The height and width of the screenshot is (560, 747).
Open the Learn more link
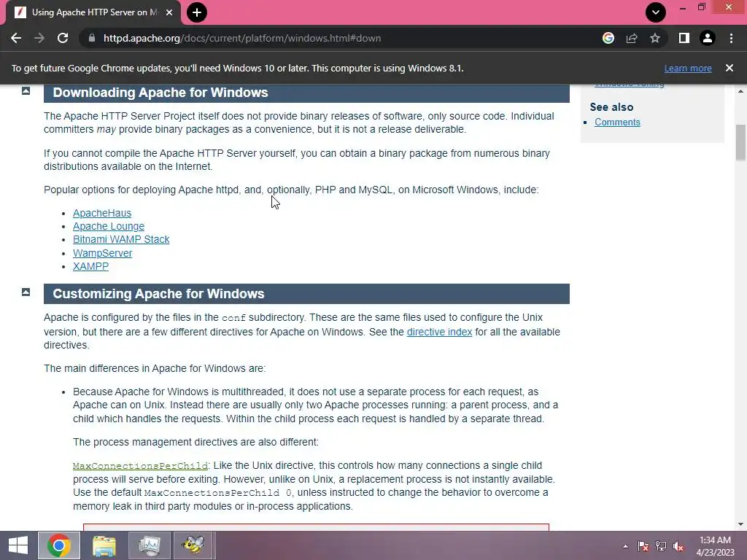[688, 68]
